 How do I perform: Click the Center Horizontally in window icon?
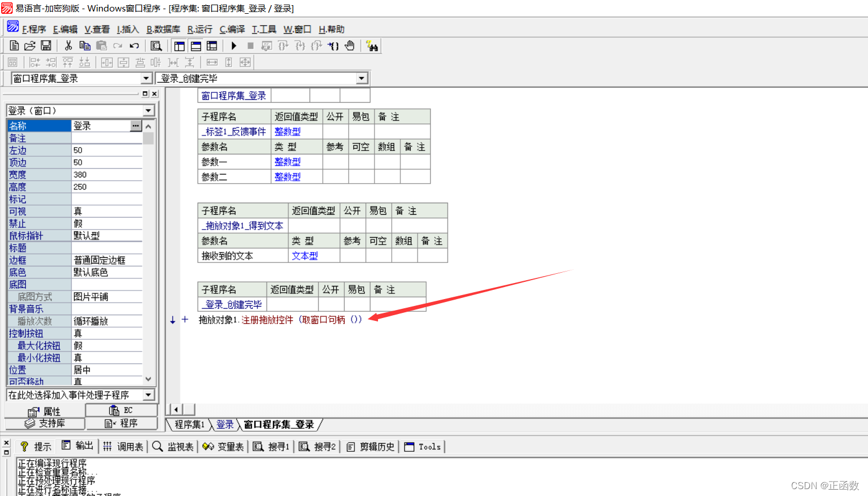107,62
